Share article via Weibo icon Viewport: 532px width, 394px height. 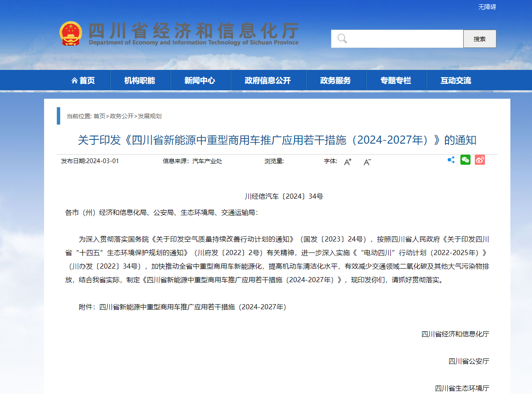(x=479, y=160)
